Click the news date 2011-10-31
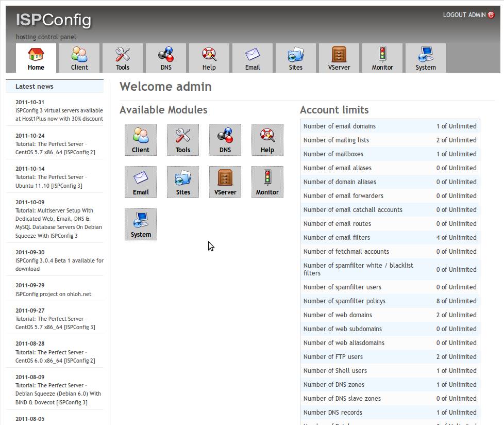 pos(30,102)
